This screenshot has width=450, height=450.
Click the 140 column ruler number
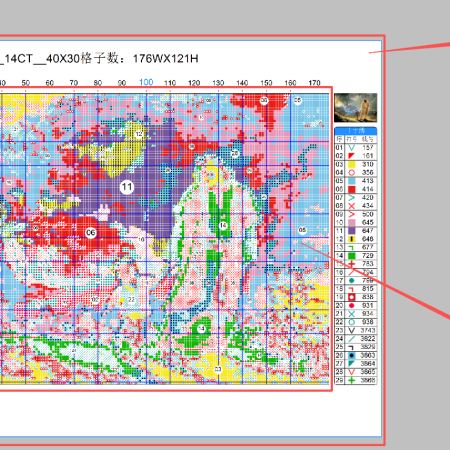(x=242, y=83)
